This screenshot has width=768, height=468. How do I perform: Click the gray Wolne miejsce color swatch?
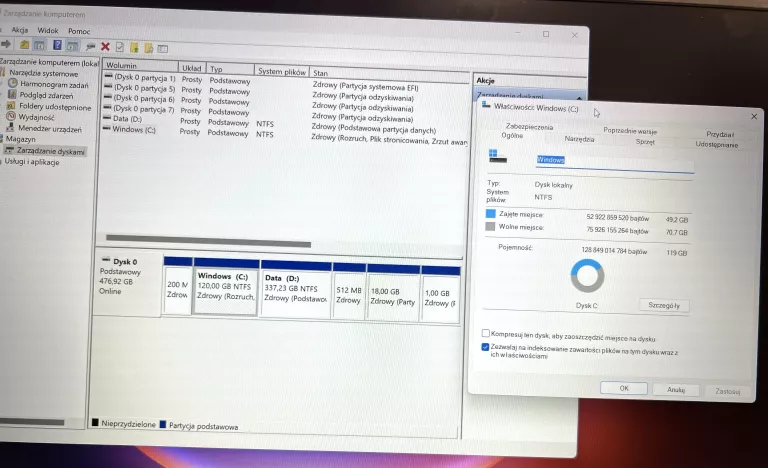[x=490, y=226]
